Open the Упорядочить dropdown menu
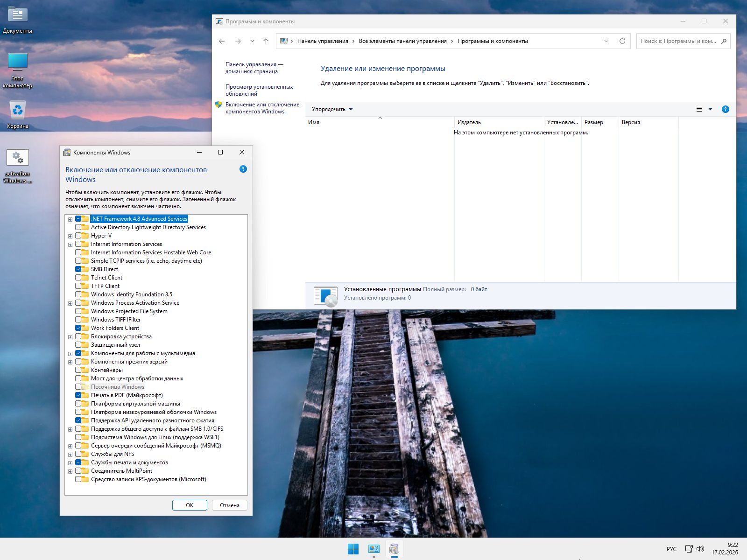 tap(332, 109)
